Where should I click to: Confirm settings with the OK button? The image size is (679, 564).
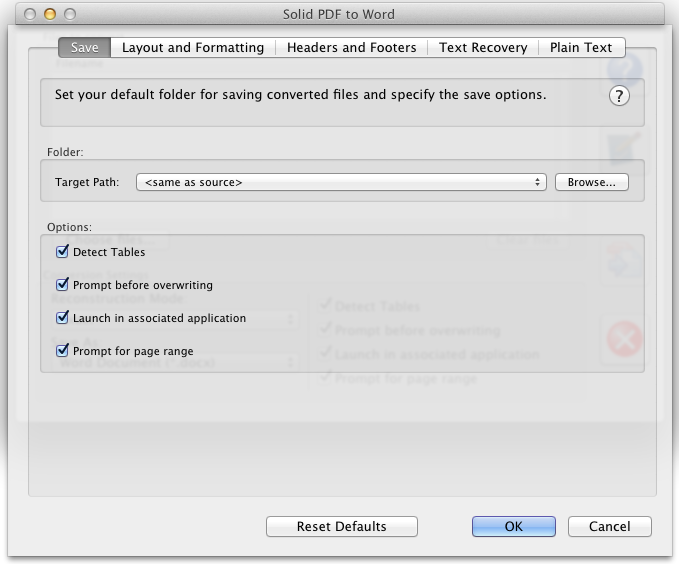(513, 526)
